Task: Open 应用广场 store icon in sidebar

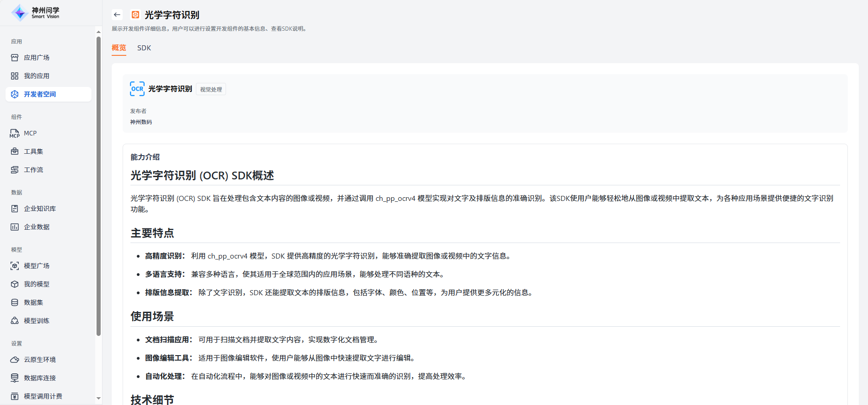Action: coord(15,58)
